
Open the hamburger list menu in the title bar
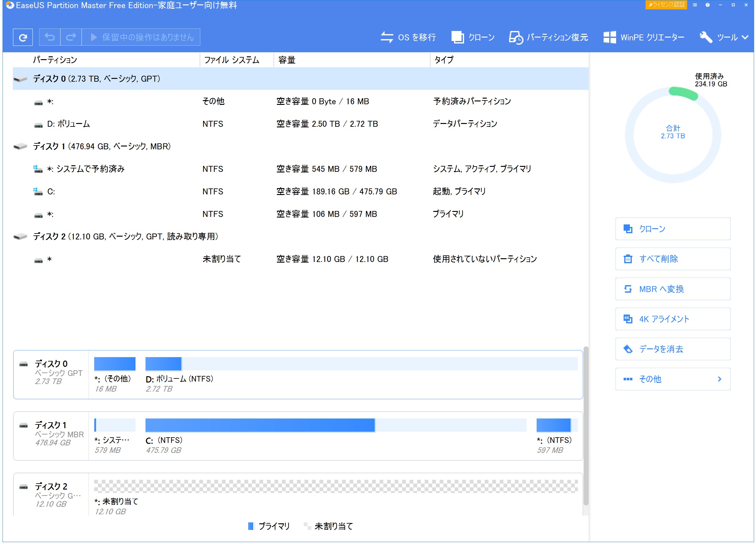point(694,5)
